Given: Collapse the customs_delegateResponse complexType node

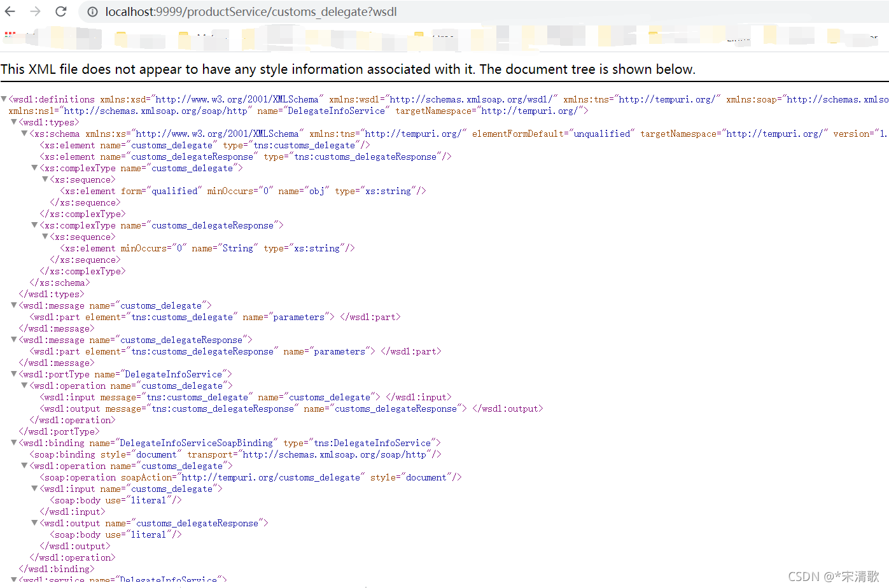Looking at the screenshot, I should 34,225.
